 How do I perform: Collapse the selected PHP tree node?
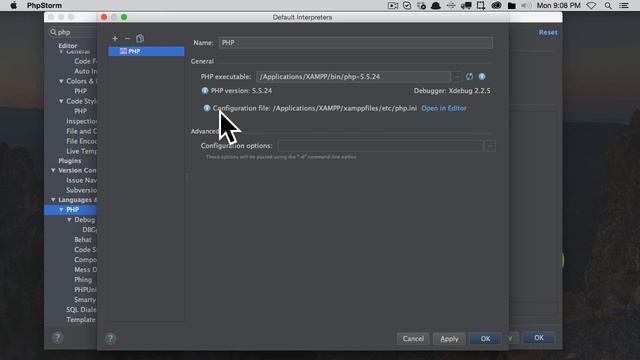click(x=61, y=209)
